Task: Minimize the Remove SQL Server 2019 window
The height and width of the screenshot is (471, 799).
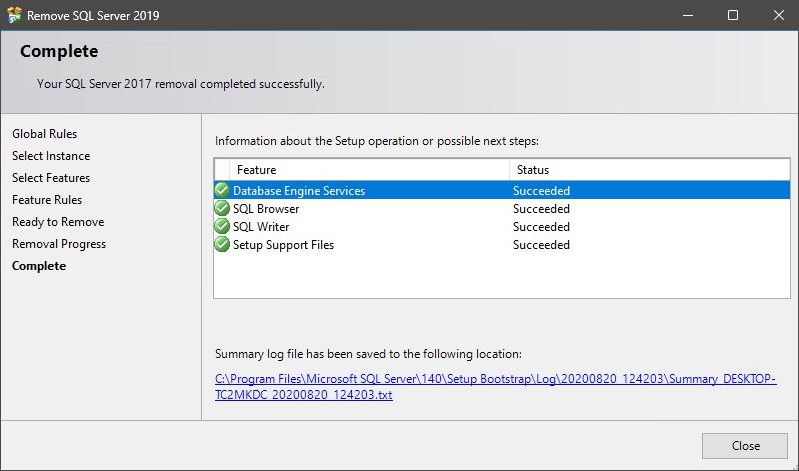Action: pos(688,15)
